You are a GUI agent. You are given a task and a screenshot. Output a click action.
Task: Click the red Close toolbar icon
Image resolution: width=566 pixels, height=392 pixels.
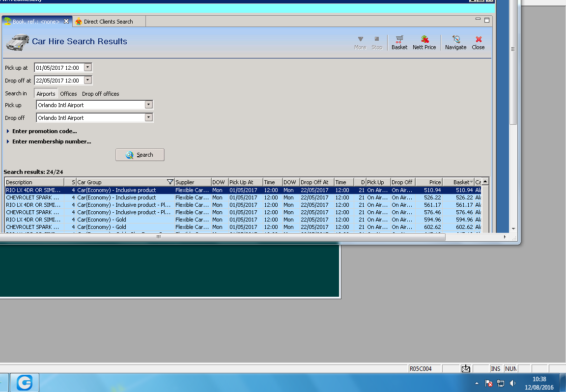pyautogui.click(x=478, y=42)
